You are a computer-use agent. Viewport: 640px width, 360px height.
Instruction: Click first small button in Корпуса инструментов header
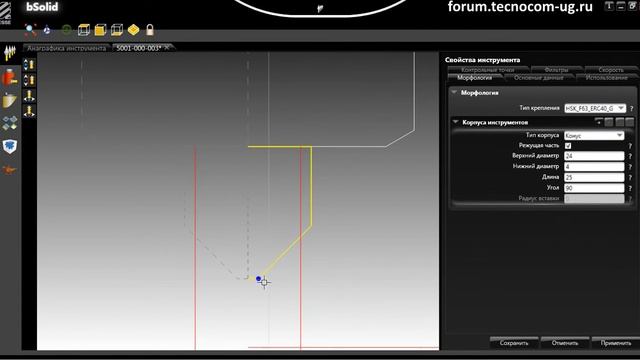[x=598, y=122]
